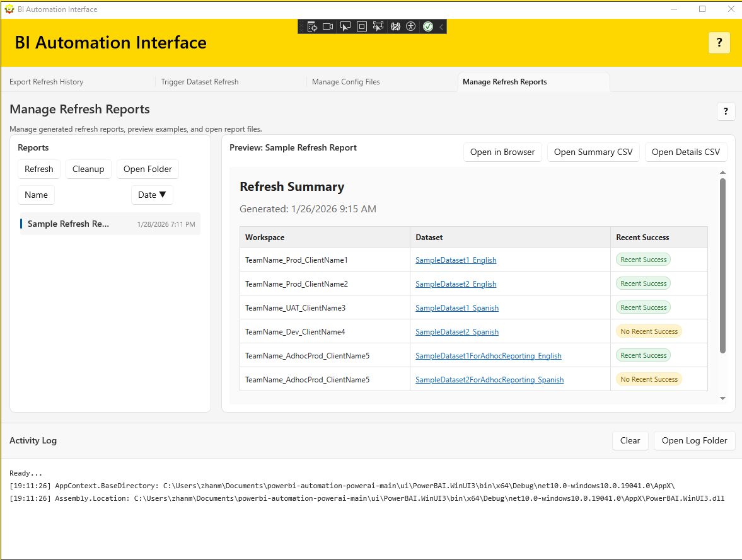Open Help via the yellow header question mark
Viewport: 742px width, 560px height.
pyautogui.click(x=719, y=43)
